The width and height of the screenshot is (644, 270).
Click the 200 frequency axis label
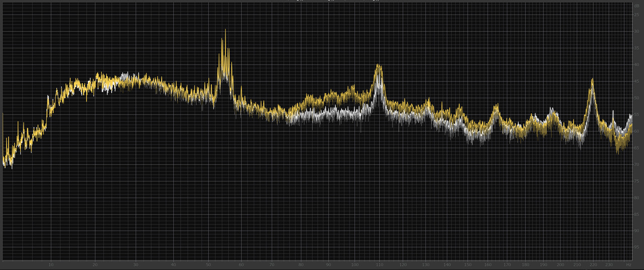(x=561, y=264)
